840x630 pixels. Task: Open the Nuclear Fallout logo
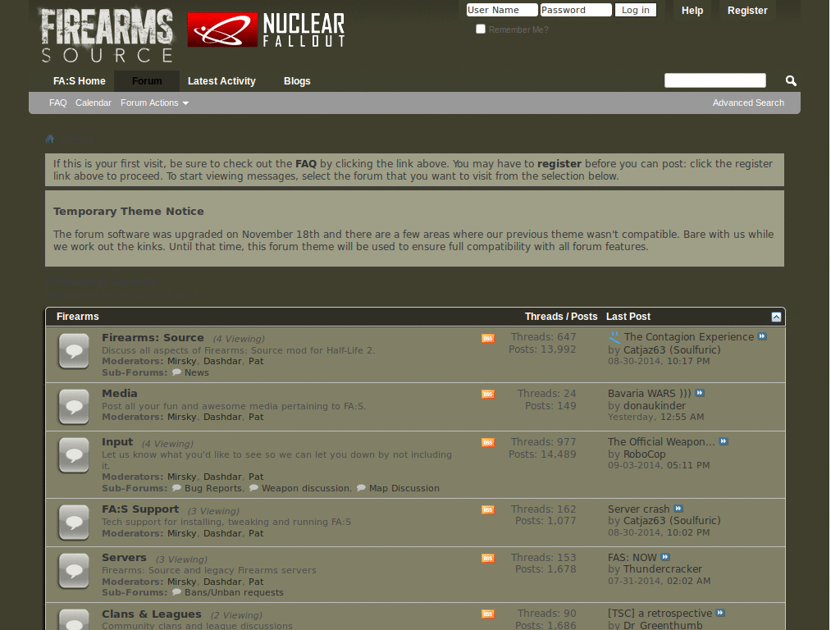[266, 30]
